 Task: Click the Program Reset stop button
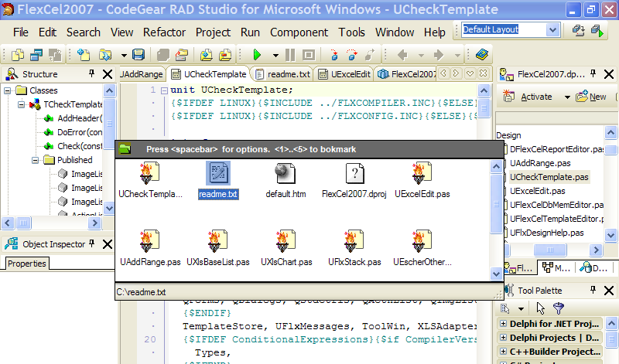pos(309,55)
